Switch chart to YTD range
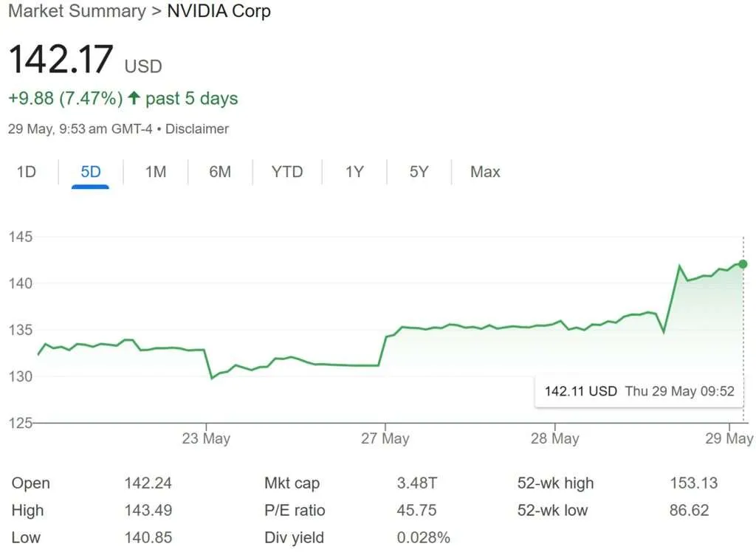Viewport: 756px width, 552px height. 287,172
